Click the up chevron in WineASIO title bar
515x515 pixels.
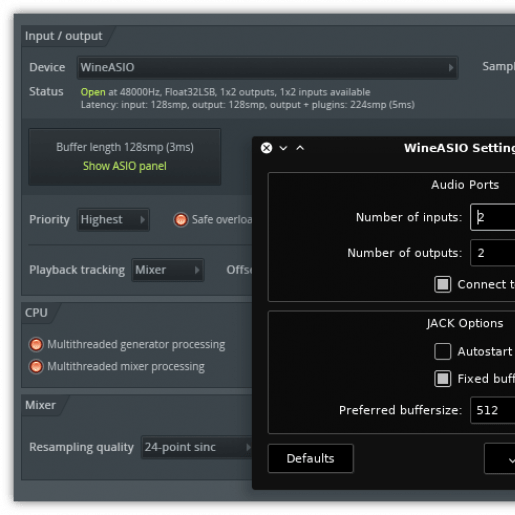(300, 148)
